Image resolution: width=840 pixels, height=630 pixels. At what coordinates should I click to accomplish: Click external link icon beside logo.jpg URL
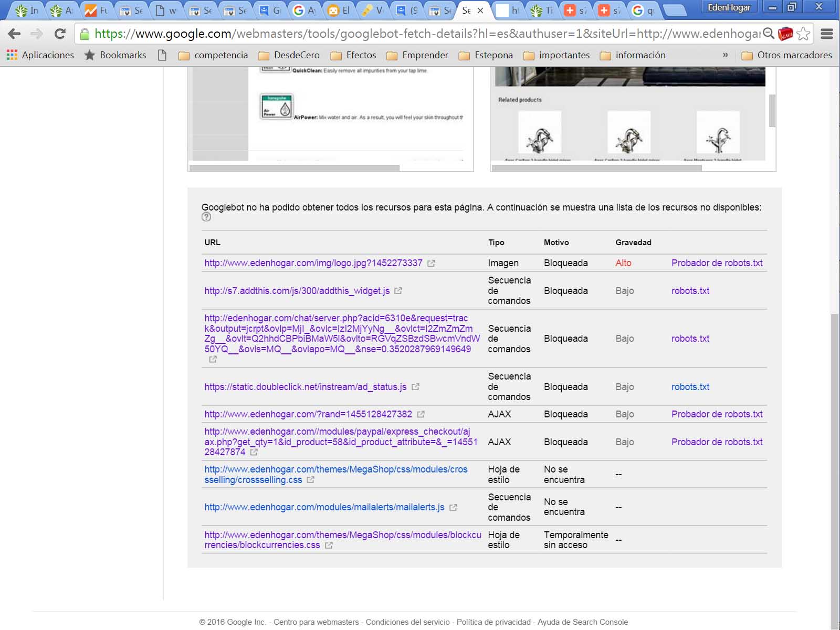click(x=431, y=264)
